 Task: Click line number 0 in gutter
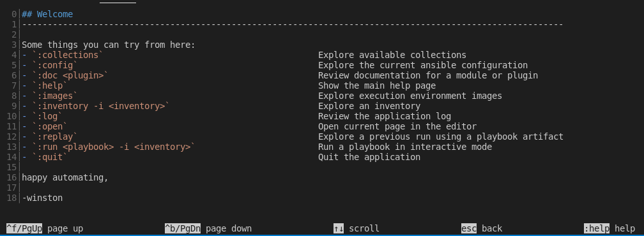pyautogui.click(x=14, y=14)
